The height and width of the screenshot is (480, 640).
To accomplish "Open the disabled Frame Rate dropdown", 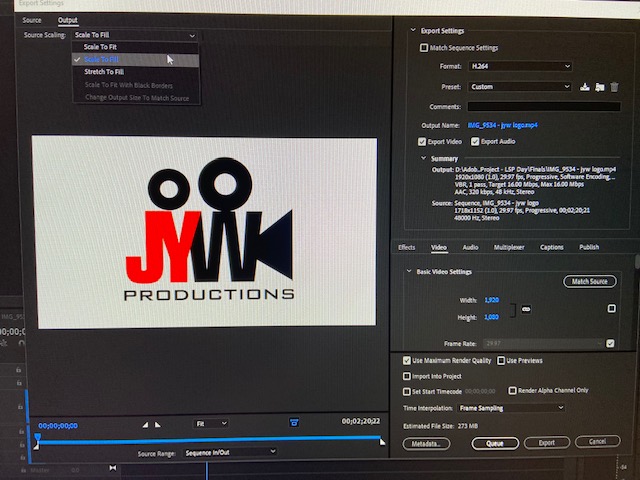I will tap(543, 343).
